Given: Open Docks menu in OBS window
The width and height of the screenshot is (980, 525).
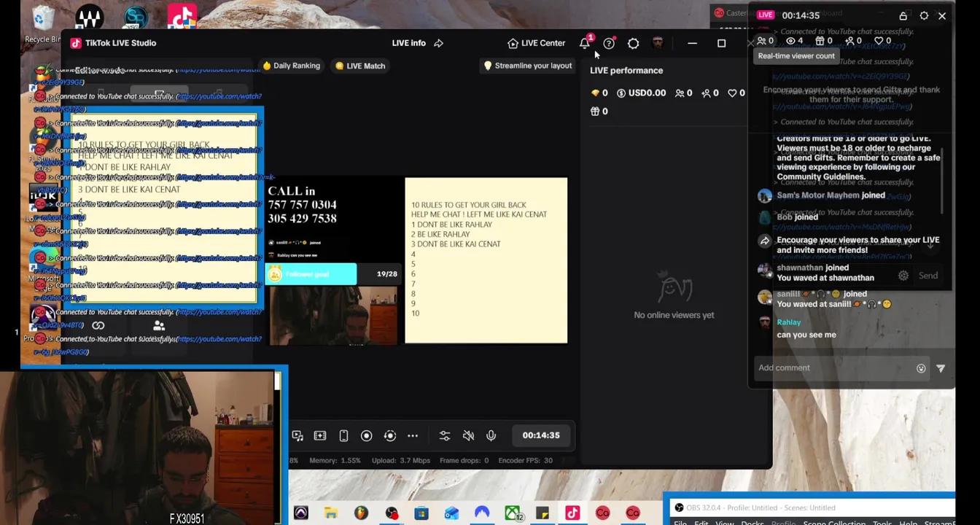Looking at the screenshot, I should pyautogui.click(x=752, y=523).
